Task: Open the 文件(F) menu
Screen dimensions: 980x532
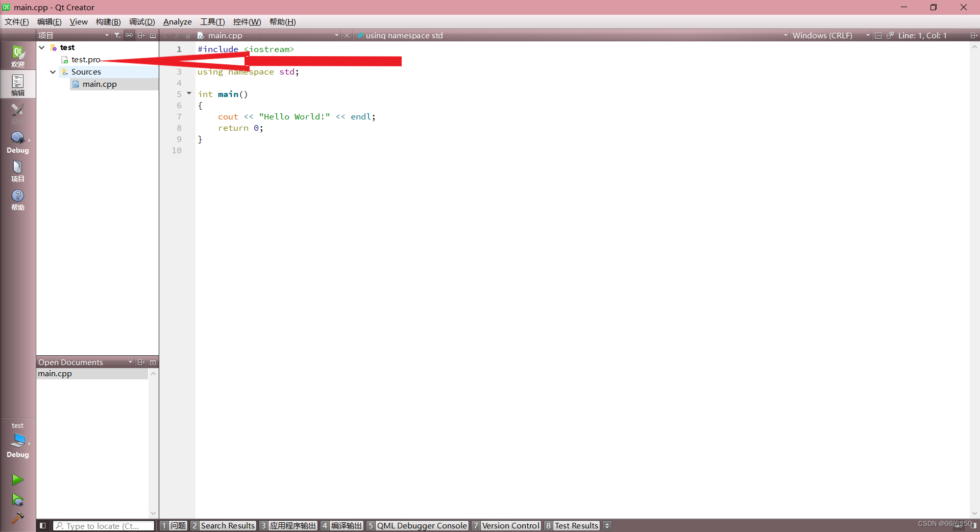Action: [x=17, y=21]
